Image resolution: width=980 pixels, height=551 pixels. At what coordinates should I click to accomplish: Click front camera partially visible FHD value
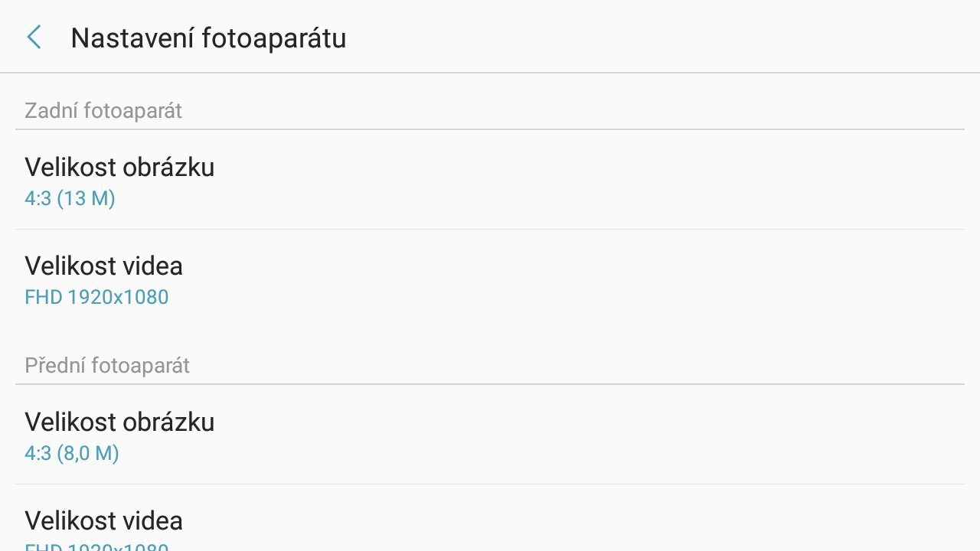[x=96, y=546]
